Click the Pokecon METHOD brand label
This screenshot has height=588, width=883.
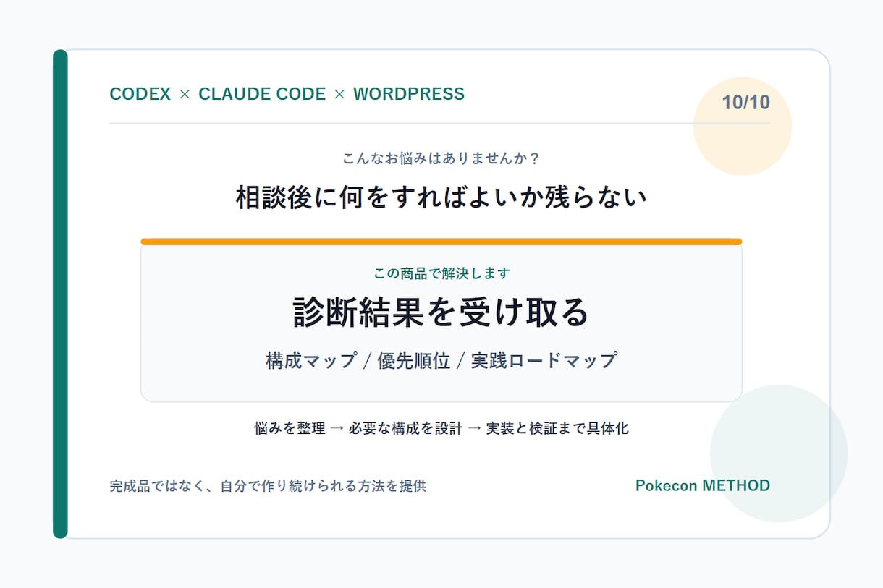703,485
